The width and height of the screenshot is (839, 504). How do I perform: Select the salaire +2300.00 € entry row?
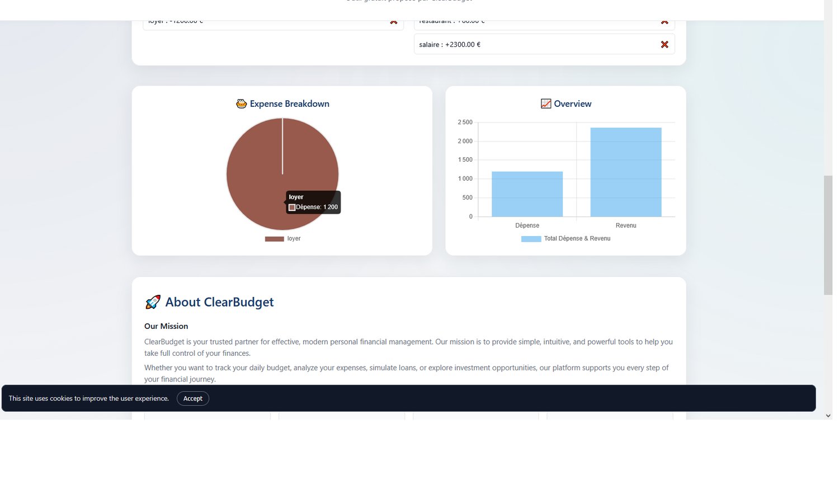coord(544,44)
